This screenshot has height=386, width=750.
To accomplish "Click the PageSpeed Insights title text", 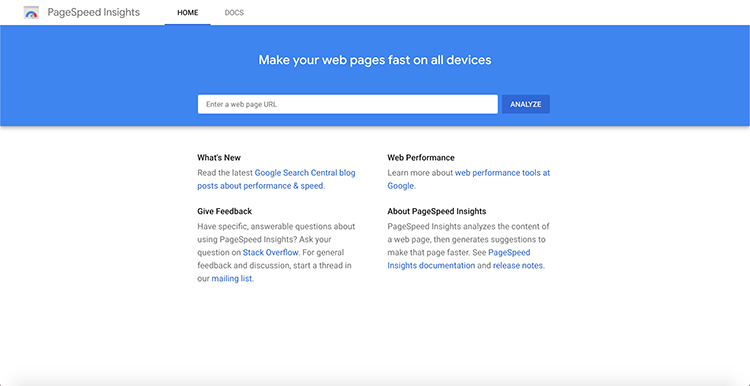I will tap(94, 12).
